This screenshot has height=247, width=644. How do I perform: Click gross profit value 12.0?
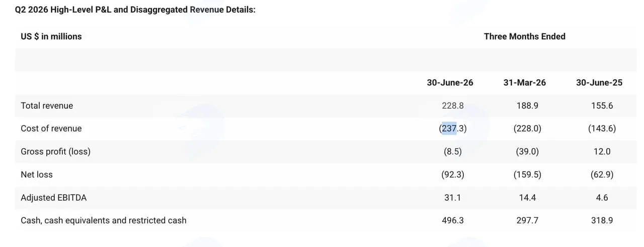pyautogui.click(x=602, y=152)
